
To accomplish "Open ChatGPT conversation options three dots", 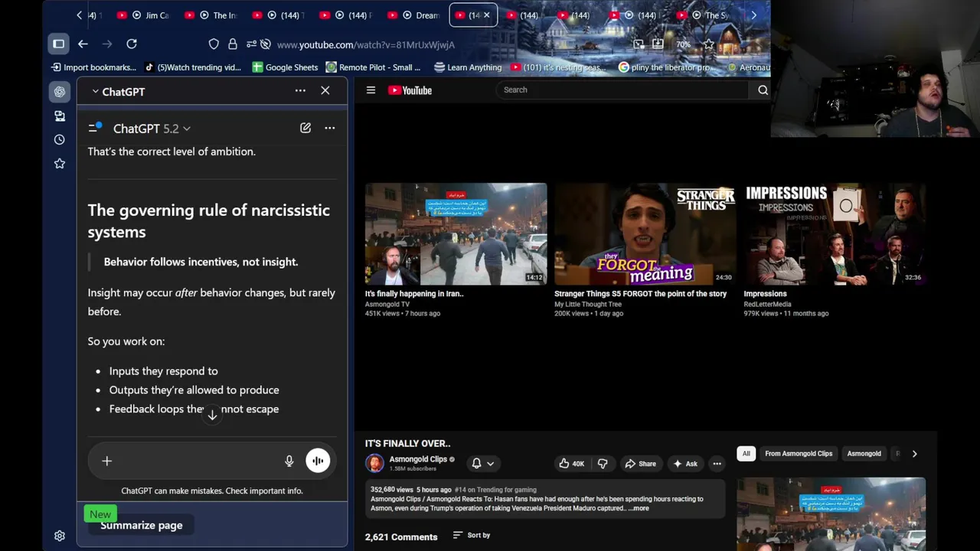I will click(330, 128).
